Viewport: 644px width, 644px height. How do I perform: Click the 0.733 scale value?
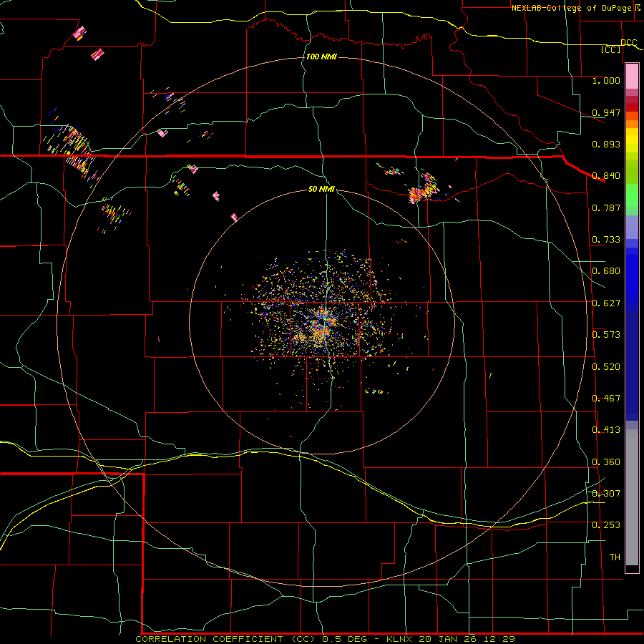point(606,240)
